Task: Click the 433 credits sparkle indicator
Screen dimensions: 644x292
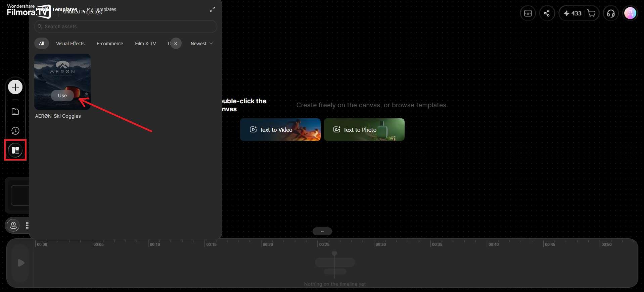Action: tap(572, 13)
